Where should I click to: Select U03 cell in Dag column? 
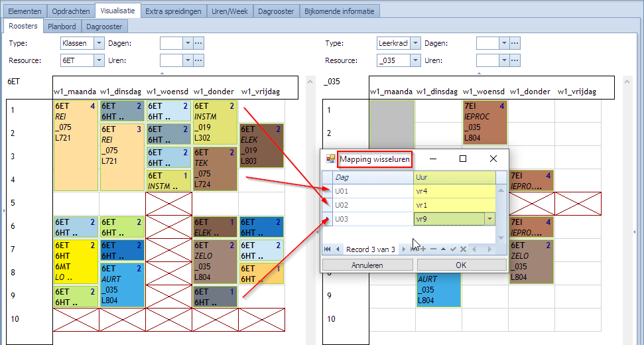click(x=373, y=219)
